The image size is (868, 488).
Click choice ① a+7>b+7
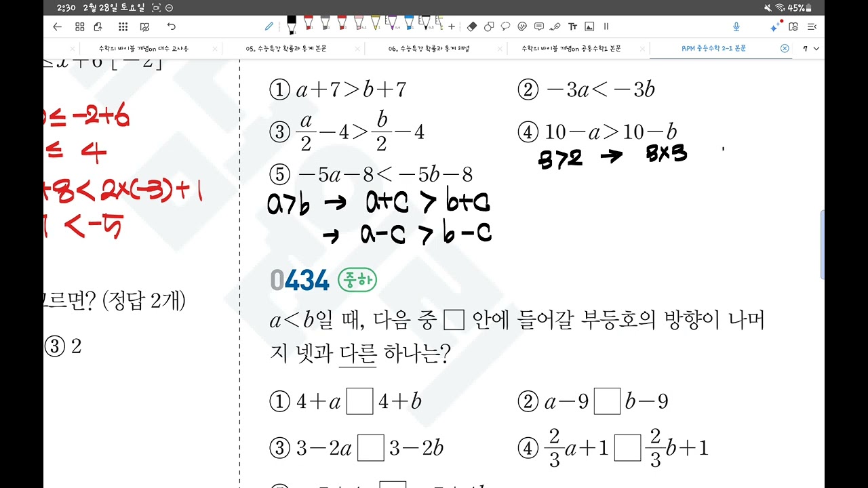(x=338, y=89)
